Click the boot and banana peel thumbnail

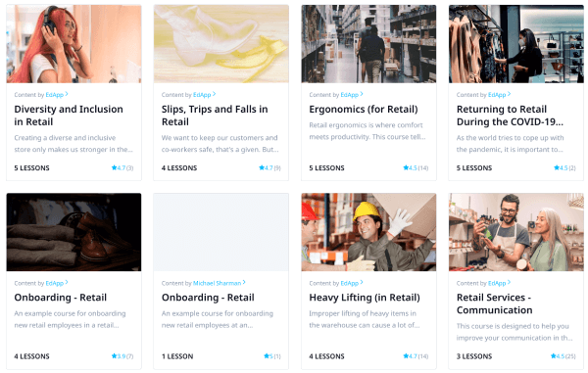[x=221, y=44]
